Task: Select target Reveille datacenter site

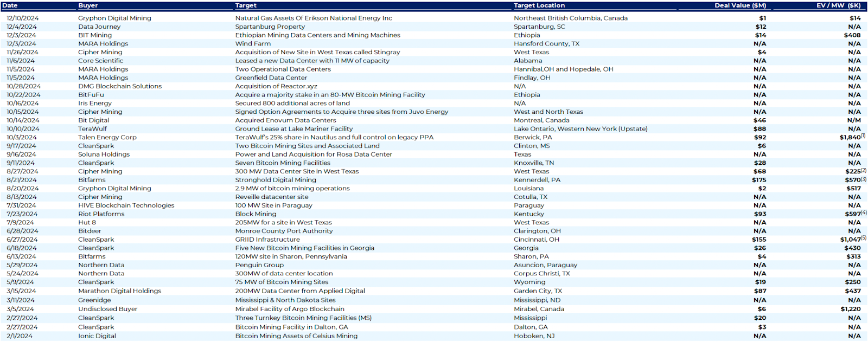Action: click(x=272, y=197)
